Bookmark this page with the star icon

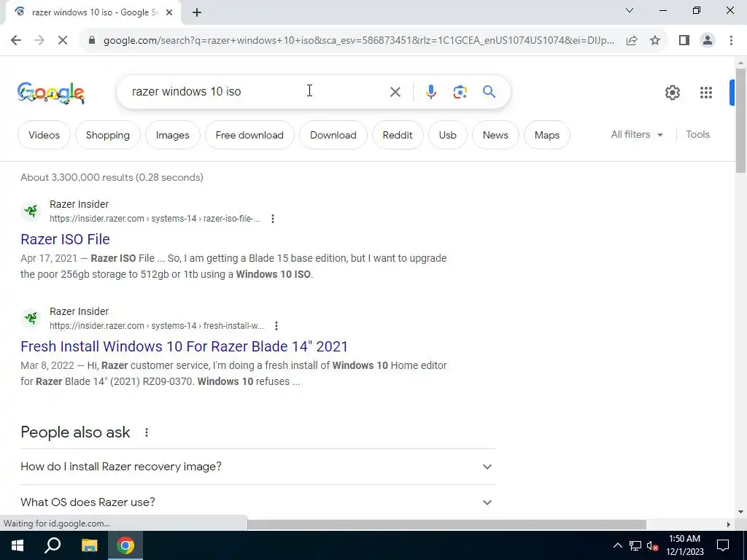pyautogui.click(x=655, y=41)
